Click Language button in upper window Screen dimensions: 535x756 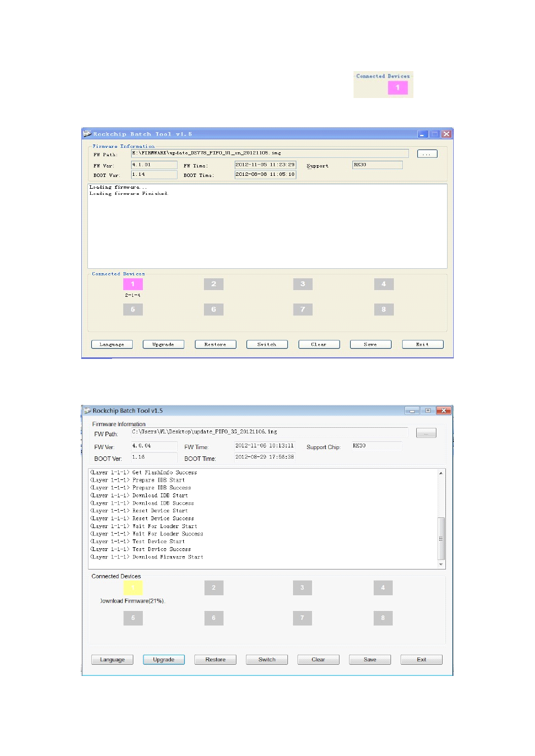112,344
